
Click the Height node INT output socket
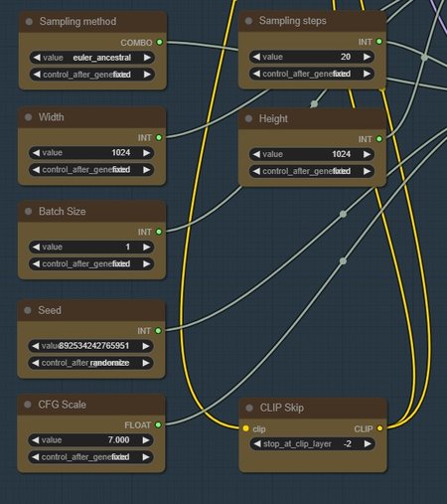pos(379,139)
